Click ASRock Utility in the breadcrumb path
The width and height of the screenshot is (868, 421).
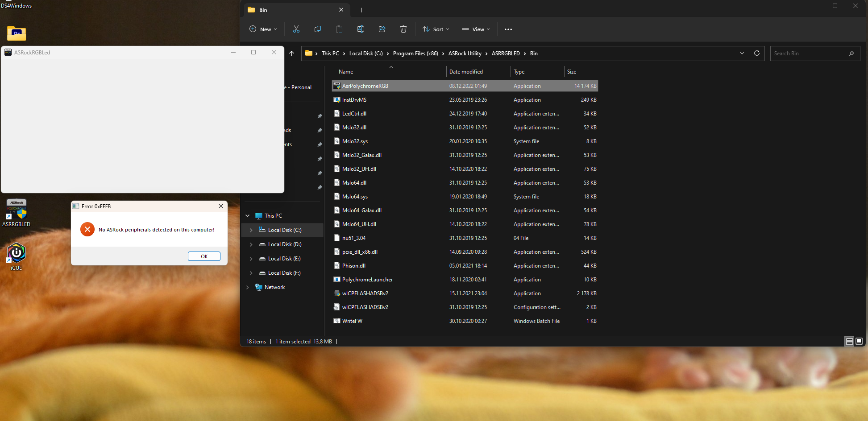[x=465, y=54]
